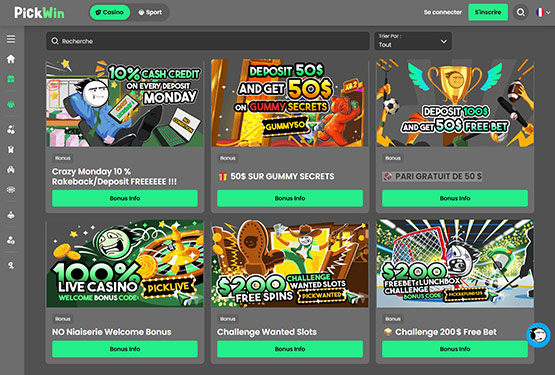Click the 100% Live Casino PICKLIVE banner
The height and width of the screenshot is (375, 555).
click(x=125, y=263)
